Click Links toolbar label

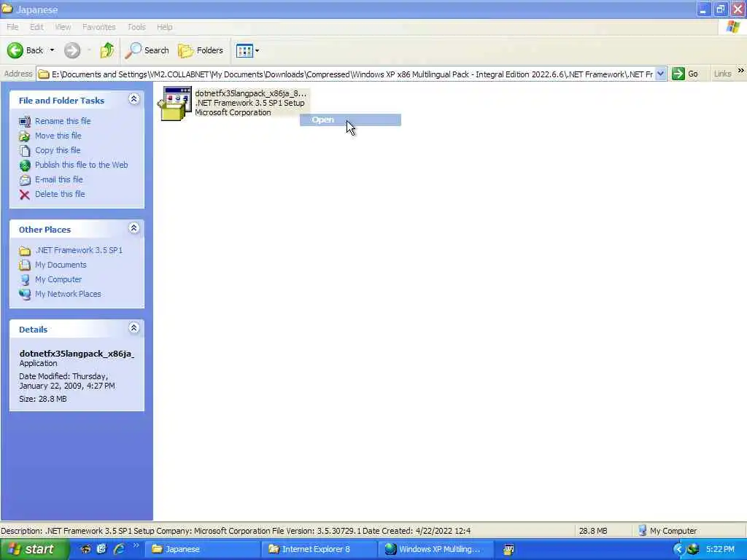pyautogui.click(x=722, y=74)
